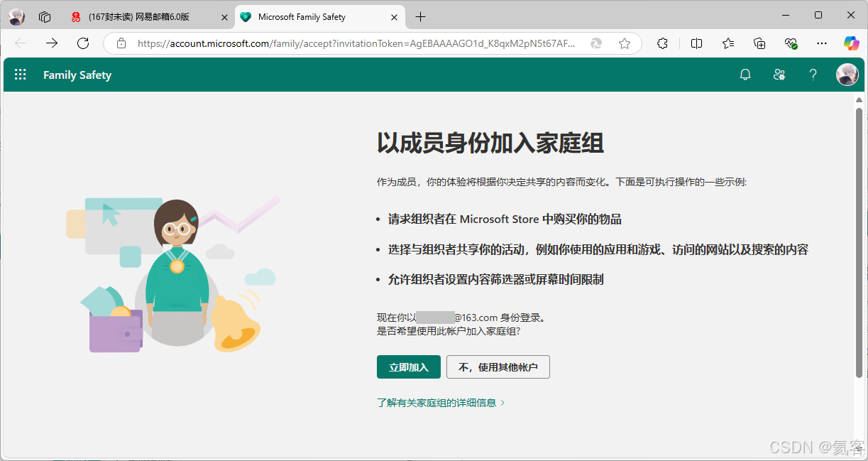Click the browser profile avatar
The width and height of the screenshot is (868, 461).
[16, 17]
